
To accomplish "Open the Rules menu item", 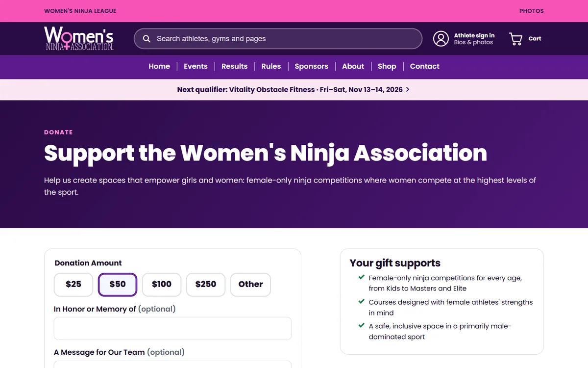I will click(271, 66).
